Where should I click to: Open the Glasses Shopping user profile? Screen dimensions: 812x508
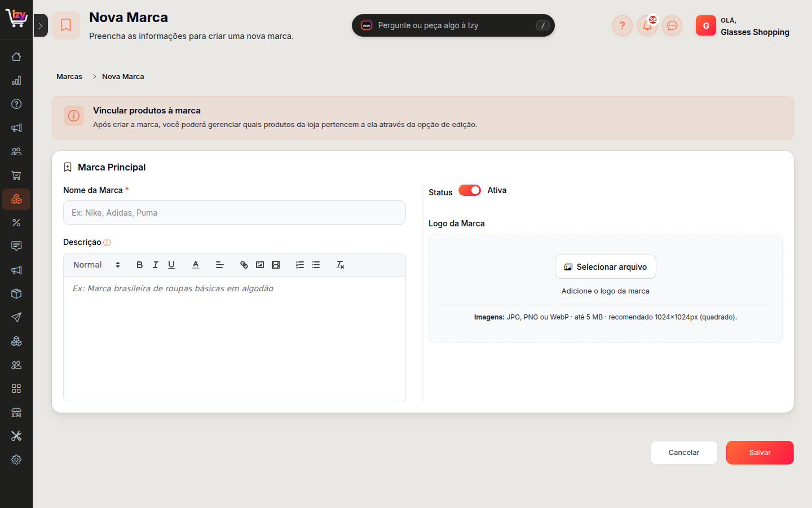[743, 26]
